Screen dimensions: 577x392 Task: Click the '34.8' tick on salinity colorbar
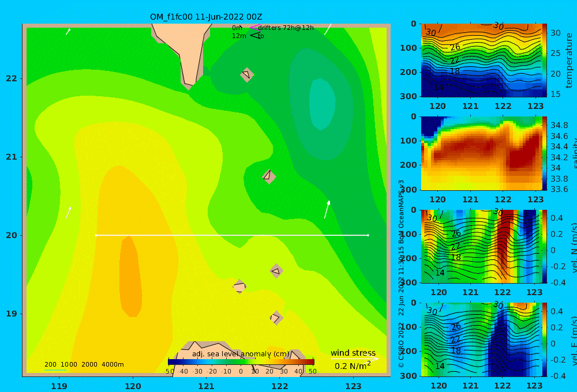559,125
